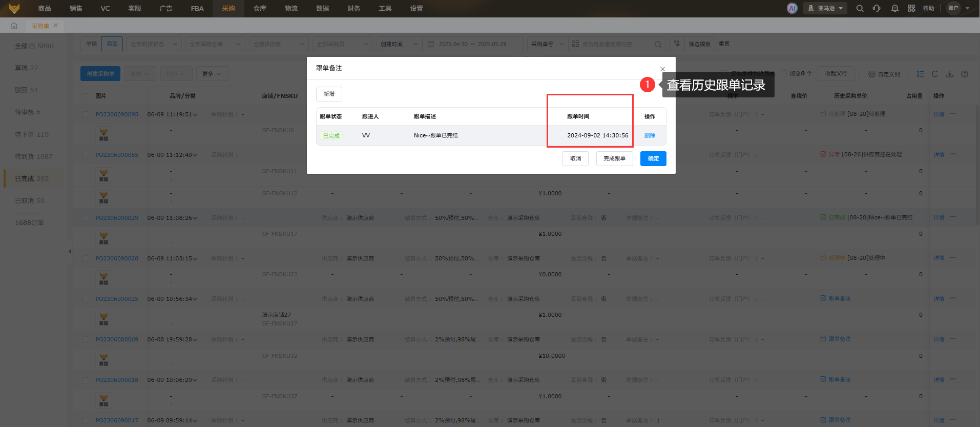Expand the 更多 actions dropdown
Image resolution: width=980 pixels, height=427 pixels.
(x=212, y=74)
